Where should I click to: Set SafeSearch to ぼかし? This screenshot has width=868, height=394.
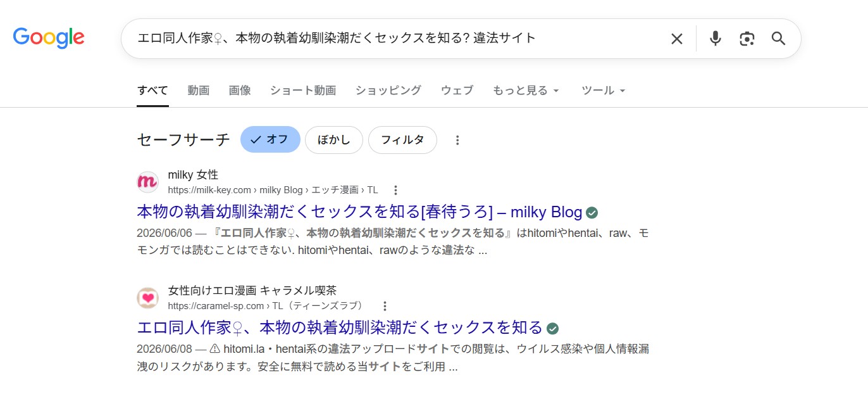(334, 139)
